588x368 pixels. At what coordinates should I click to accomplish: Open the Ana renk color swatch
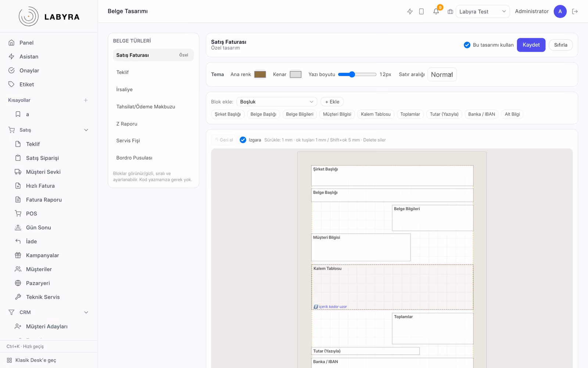pyautogui.click(x=260, y=74)
